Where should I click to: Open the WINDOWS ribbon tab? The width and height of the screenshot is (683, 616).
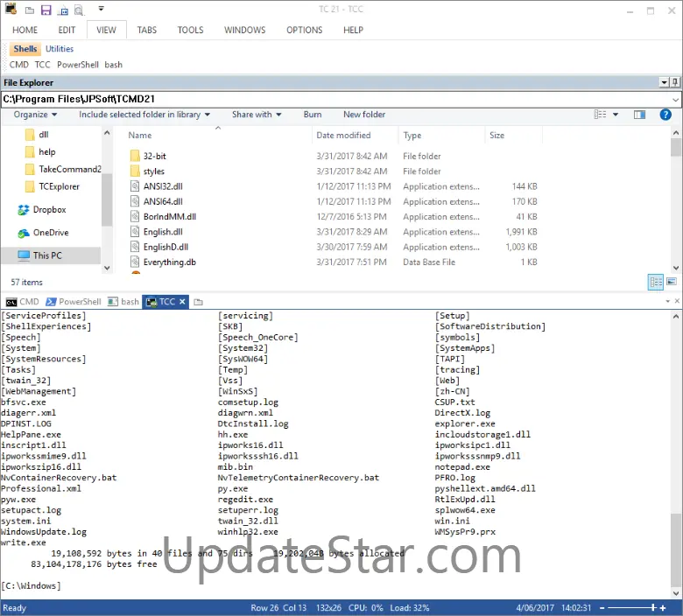(x=245, y=30)
